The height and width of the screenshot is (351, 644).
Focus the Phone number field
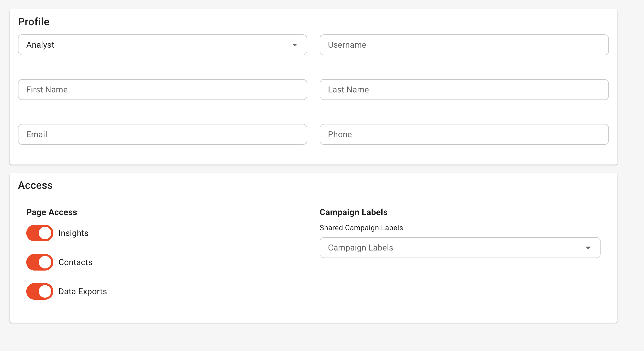(x=464, y=134)
